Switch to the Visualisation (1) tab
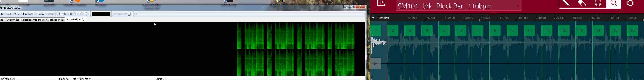This screenshot has height=80, width=644. 55,20
